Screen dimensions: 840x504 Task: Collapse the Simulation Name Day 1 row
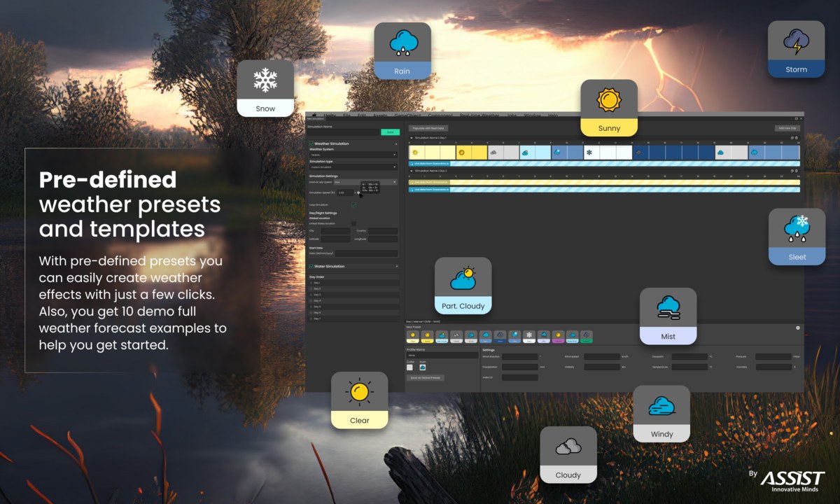click(x=411, y=138)
